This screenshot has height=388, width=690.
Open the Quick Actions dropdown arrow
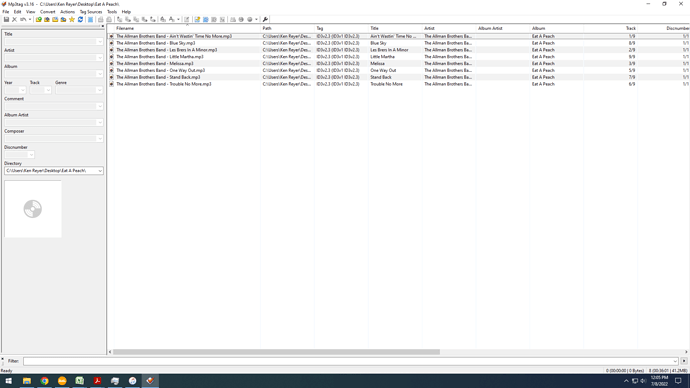[178, 19]
